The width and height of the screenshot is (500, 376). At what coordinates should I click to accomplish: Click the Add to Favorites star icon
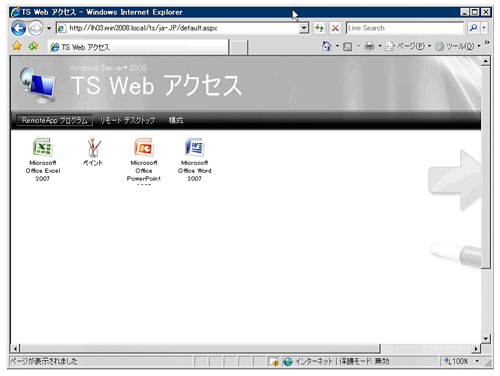click(33, 46)
